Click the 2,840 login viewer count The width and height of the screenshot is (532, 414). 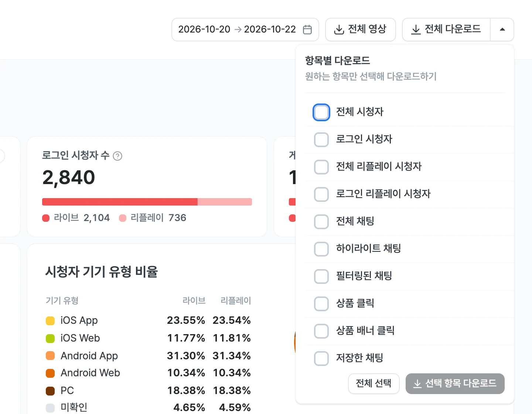click(x=69, y=177)
